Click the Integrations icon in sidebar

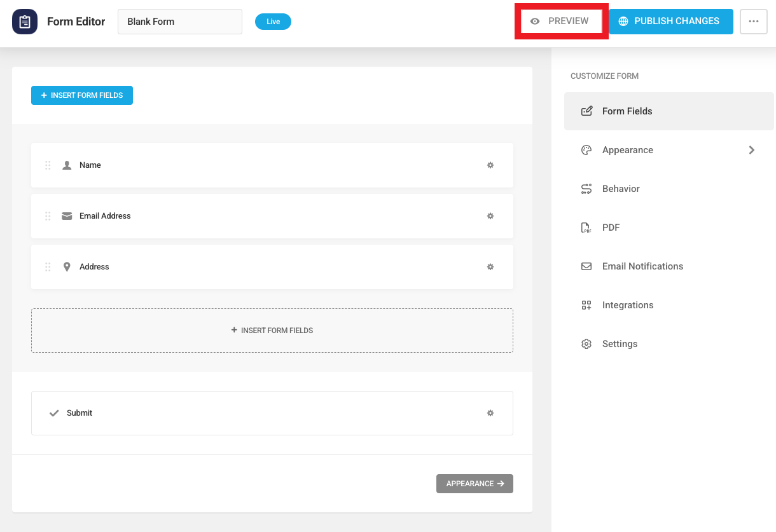(586, 304)
